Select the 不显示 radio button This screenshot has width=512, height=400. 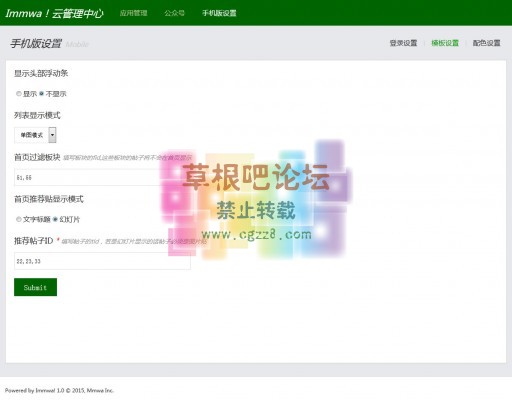tap(41, 94)
